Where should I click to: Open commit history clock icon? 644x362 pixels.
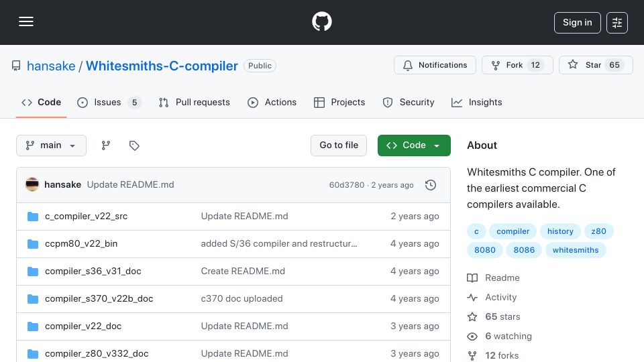click(x=431, y=185)
